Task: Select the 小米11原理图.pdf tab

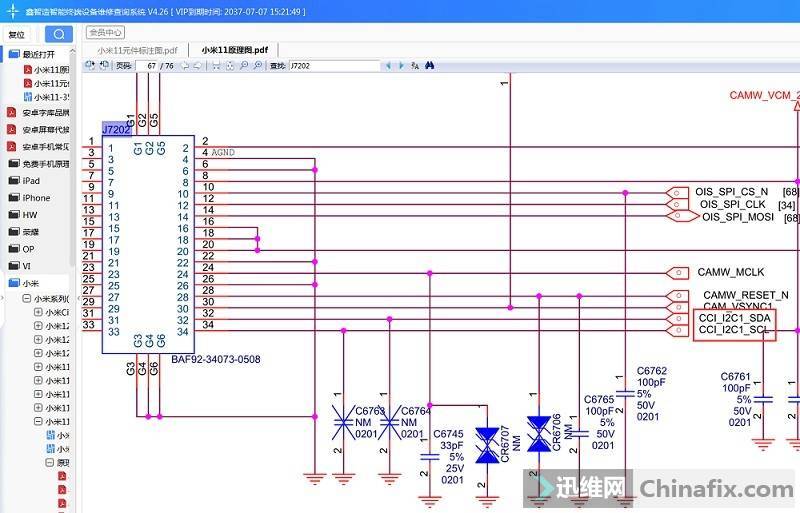Action: 234,49
